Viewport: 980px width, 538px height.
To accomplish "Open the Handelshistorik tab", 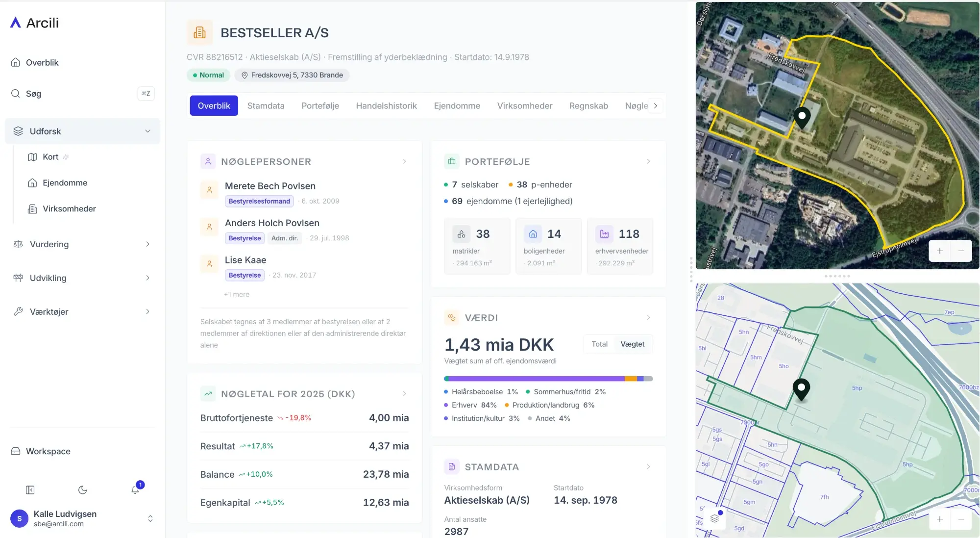I will click(x=386, y=105).
